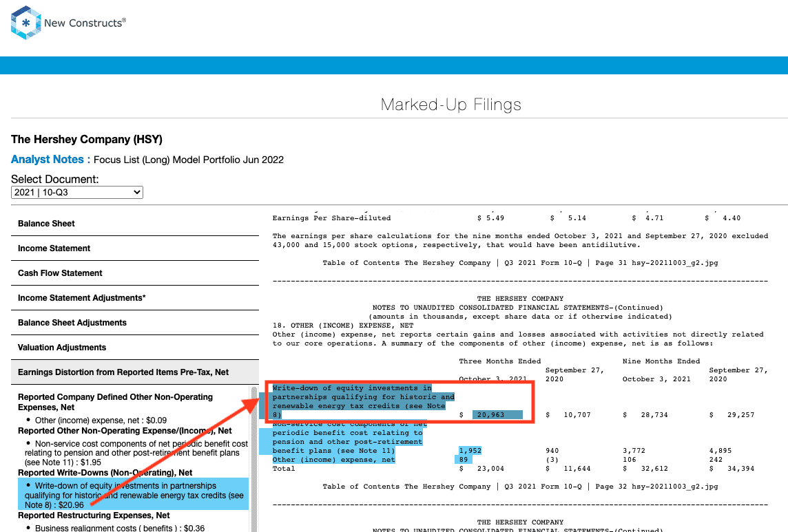The width and height of the screenshot is (788, 532).
Task: Open the Balance Sheet section
Action: click(135, 224)
